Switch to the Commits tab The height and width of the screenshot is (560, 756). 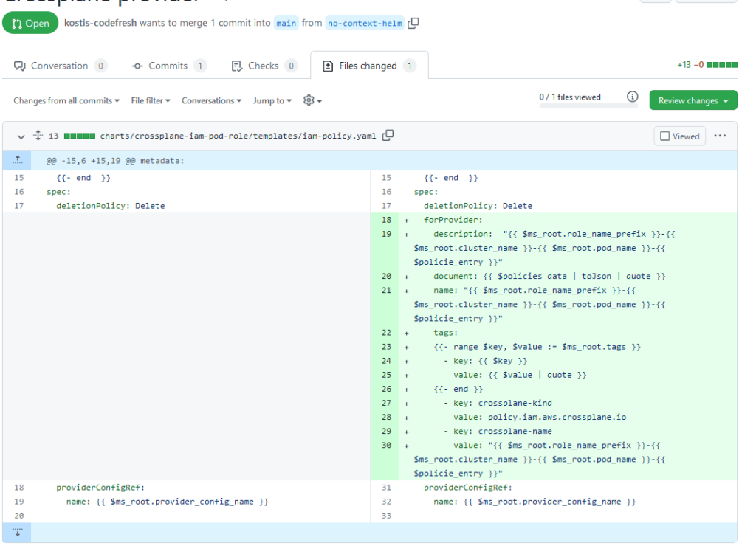[x=168, y=66]
